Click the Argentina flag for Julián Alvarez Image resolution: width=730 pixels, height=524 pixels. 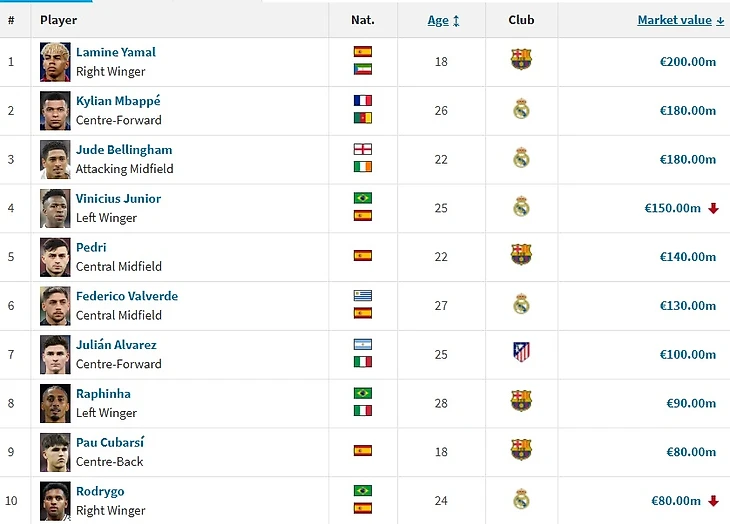coord(362,344)
